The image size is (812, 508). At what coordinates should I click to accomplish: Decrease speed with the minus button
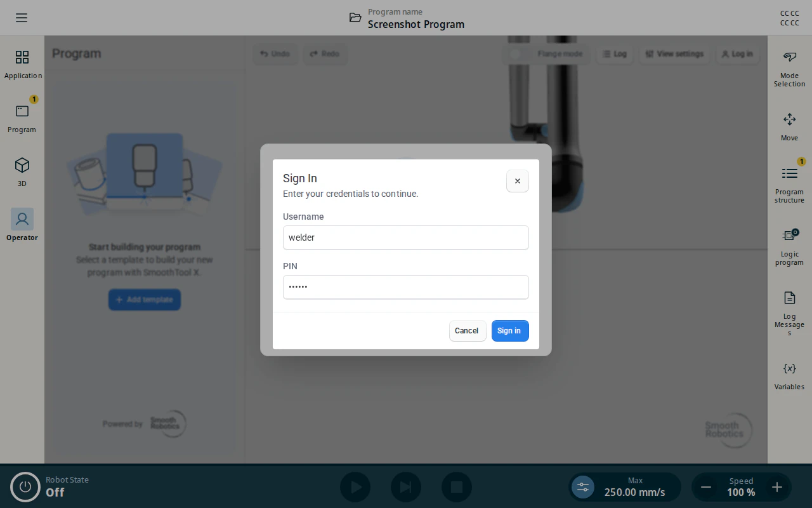point(705,487)
